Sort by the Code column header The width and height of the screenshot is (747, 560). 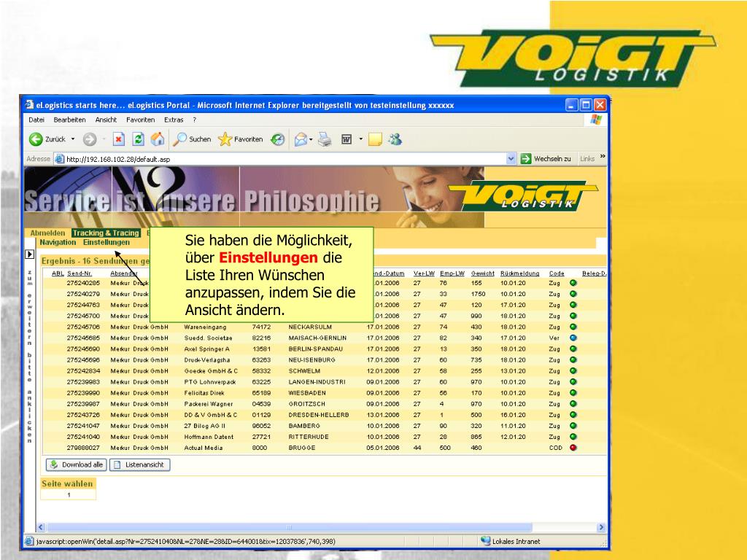tap(557, 273)
